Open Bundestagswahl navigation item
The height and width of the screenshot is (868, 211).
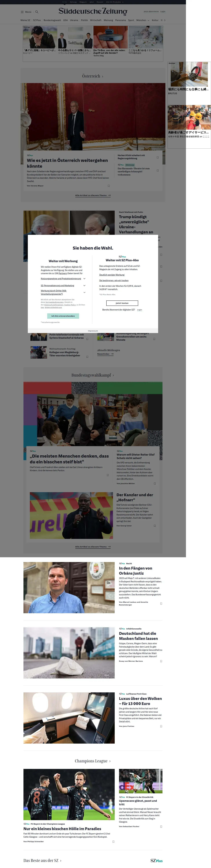tap(52, 20)
